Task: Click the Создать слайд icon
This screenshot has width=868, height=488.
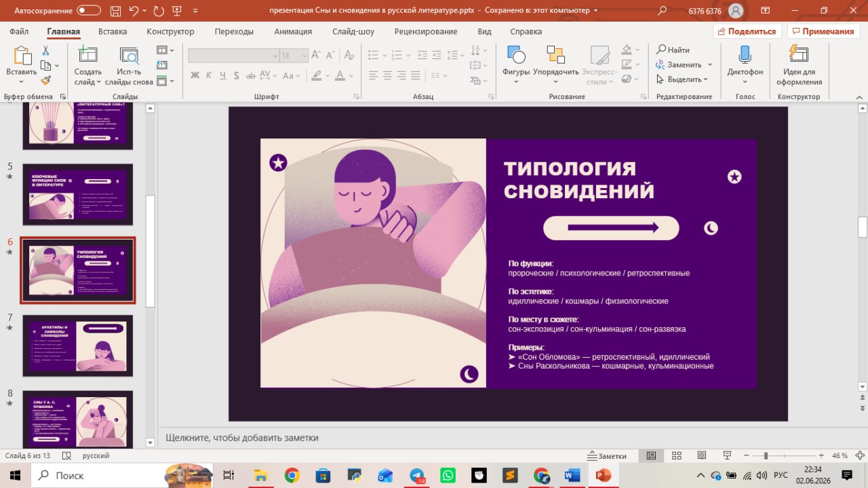Action: click(87, 56)
